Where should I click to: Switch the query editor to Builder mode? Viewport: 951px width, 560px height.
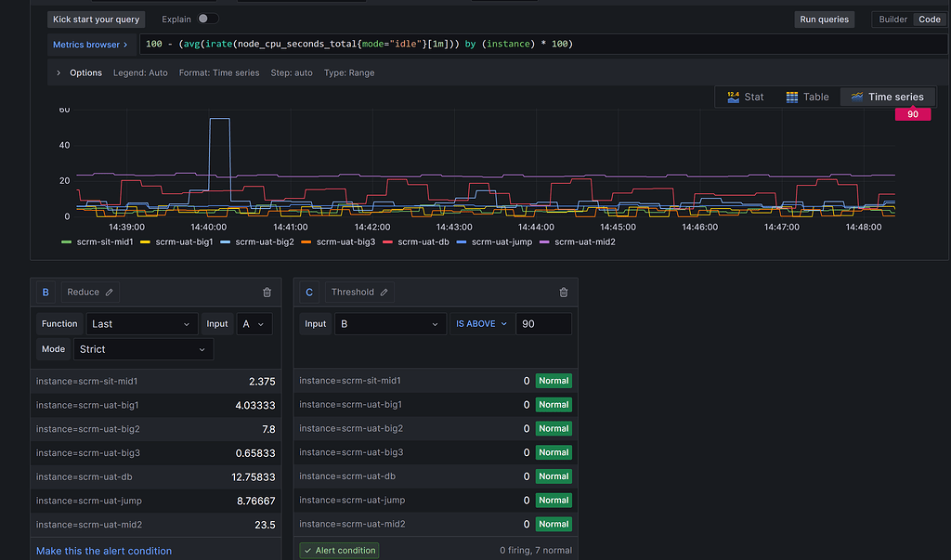(x=891, y=18)
